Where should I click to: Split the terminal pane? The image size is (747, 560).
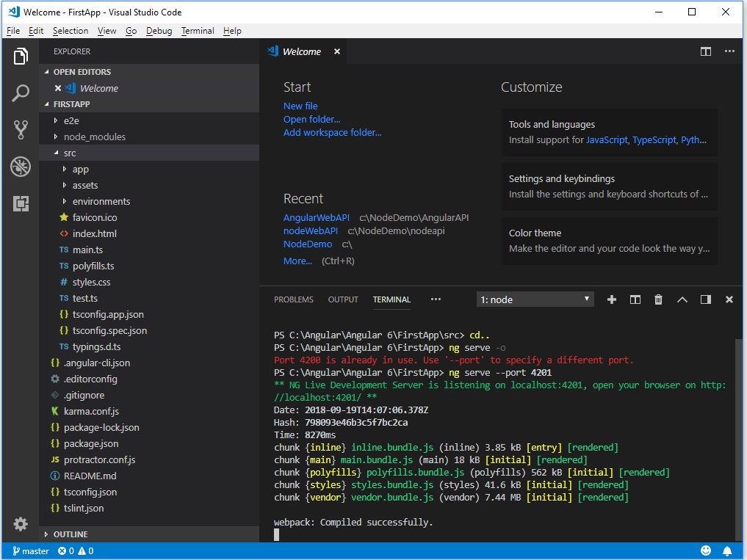pyautogui.click(x=635, y=299)
